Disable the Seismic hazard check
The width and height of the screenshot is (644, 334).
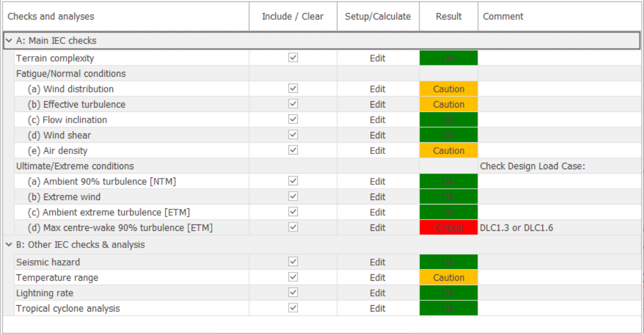coord(292,262)
